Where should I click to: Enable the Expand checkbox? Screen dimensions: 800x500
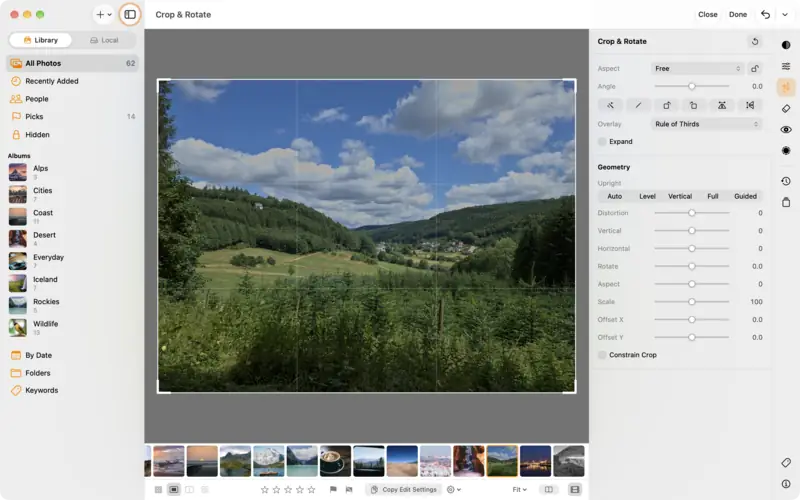click(603, 141)
